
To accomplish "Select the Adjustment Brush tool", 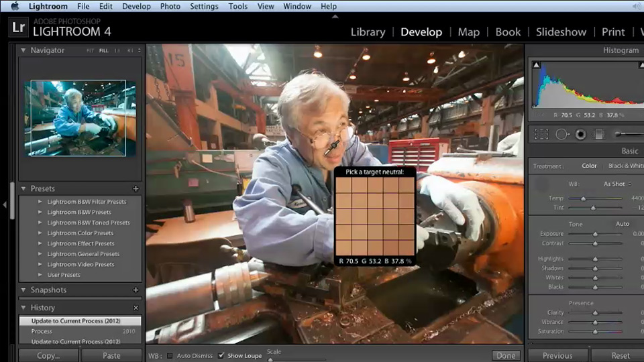I will pyautogui.click(x=629, y=134).
